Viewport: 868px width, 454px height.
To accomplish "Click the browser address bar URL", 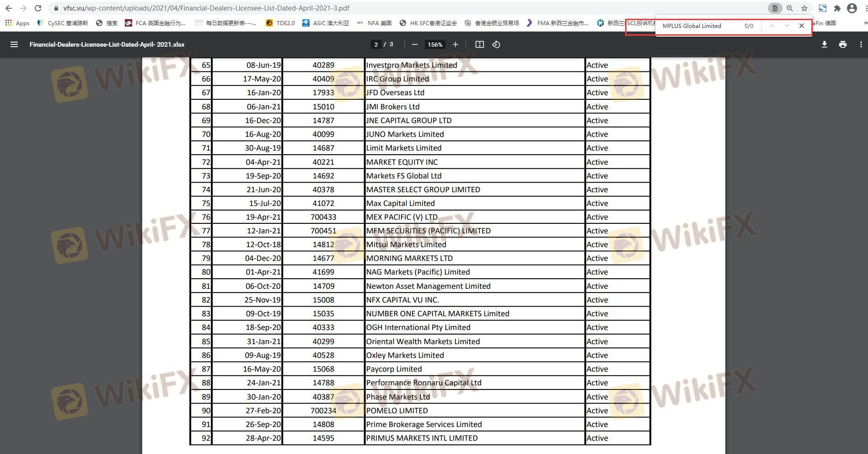I will pos(206,8).
